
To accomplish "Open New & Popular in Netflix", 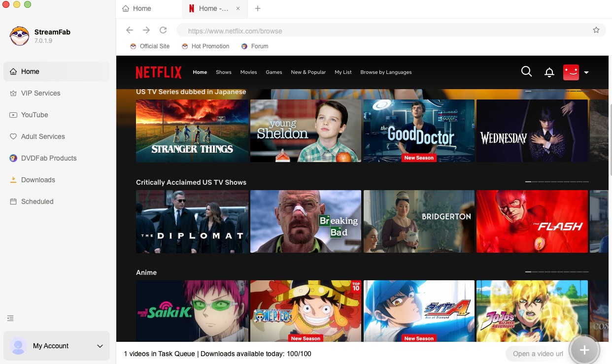I will tap(308, 72).
